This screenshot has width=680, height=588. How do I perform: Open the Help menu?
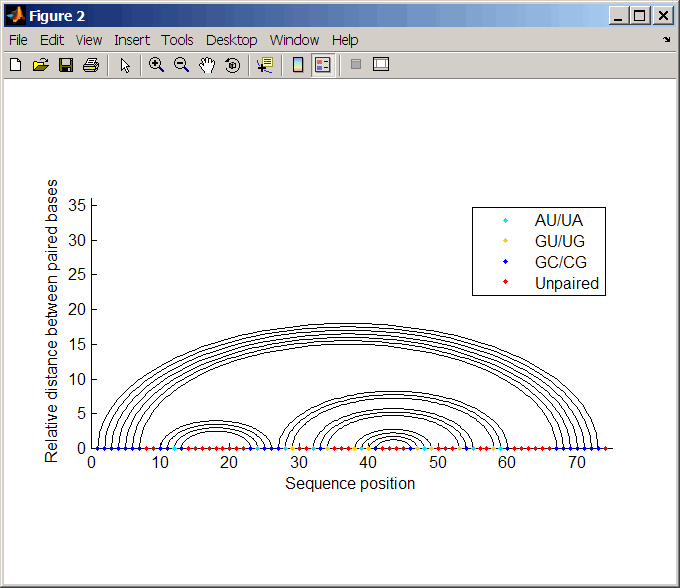[x=345, y=40]
